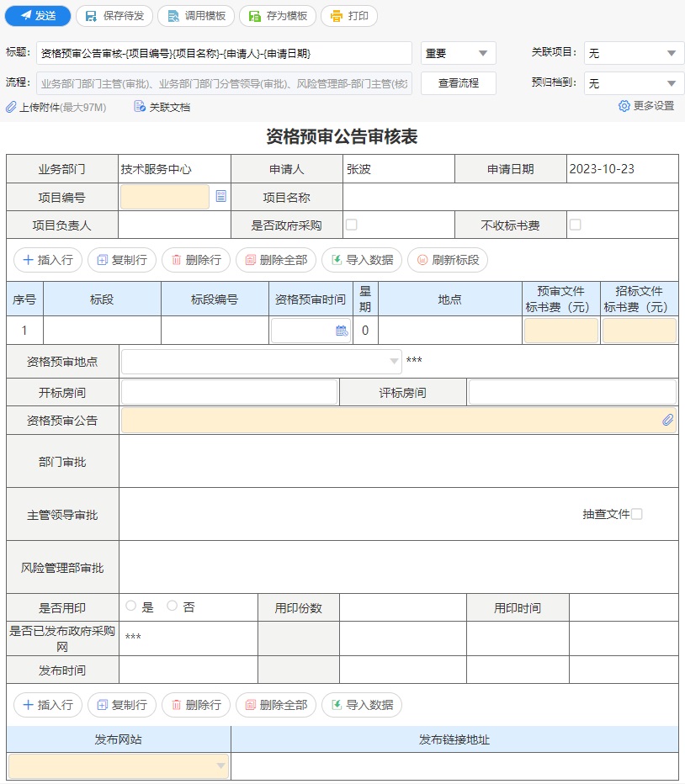
Task: Click the 打印 print button
Action: 349,16
